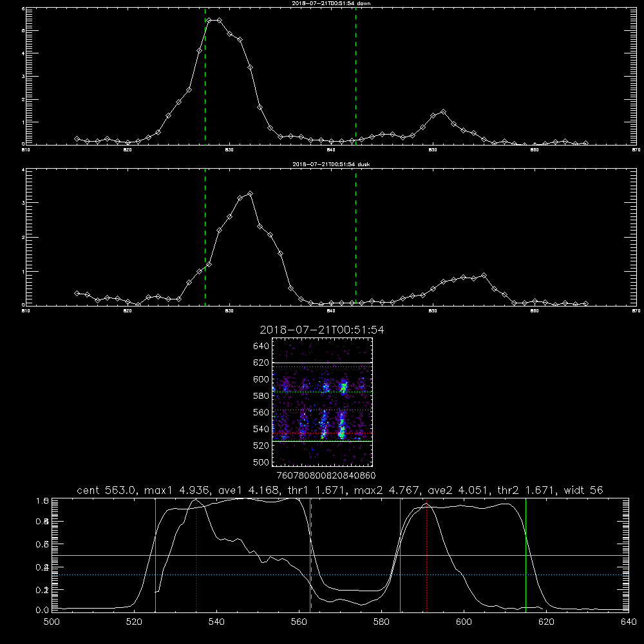Click the '760780800820840860' label under spectrogram

click(326, 476)
